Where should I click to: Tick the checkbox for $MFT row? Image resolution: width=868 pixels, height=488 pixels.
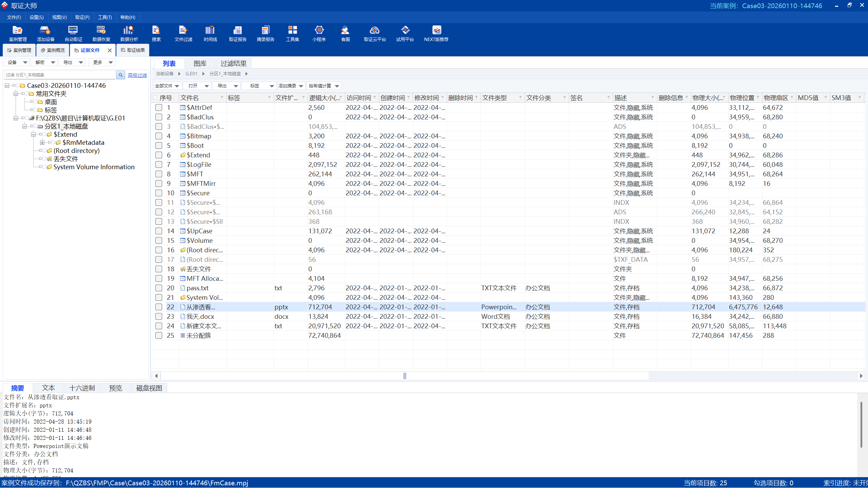tap(158, 174)
